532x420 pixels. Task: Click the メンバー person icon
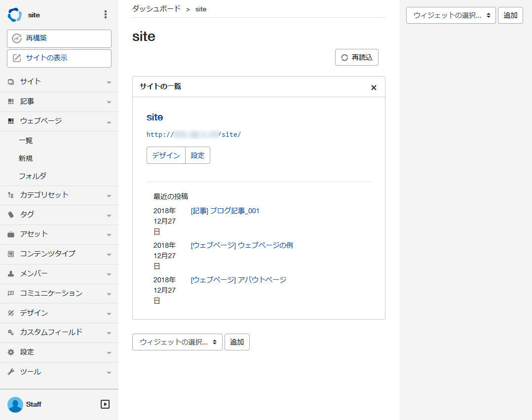[11, 273]
